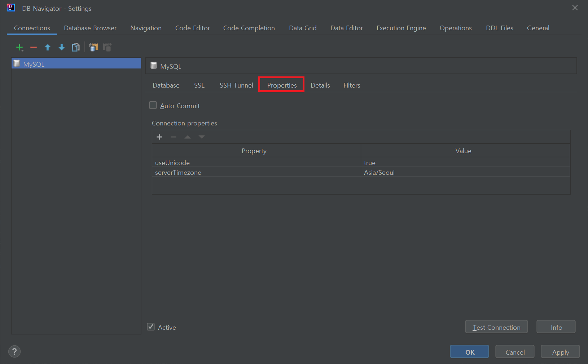Click the Asia/Seoul value cell

[465, 172]
